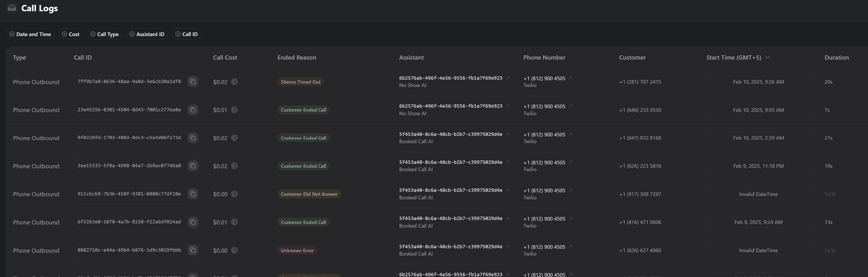
Task: Select call ID 7ff9b7a8-8636-48aa-9a0d-3e6cb30a1df8
Action: coord(129,82)
